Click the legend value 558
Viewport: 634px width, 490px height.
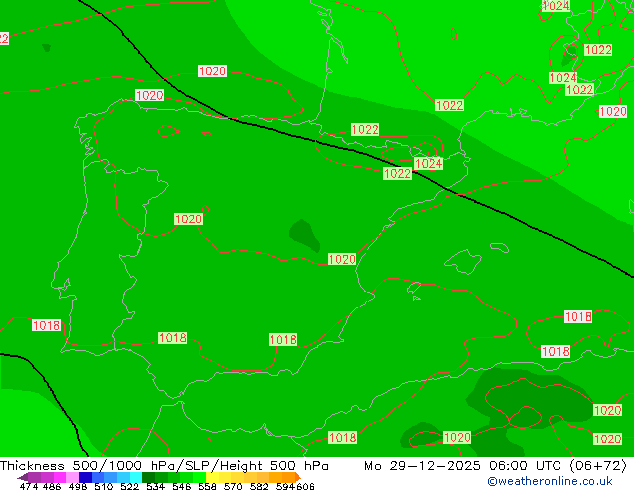point(207,486)
